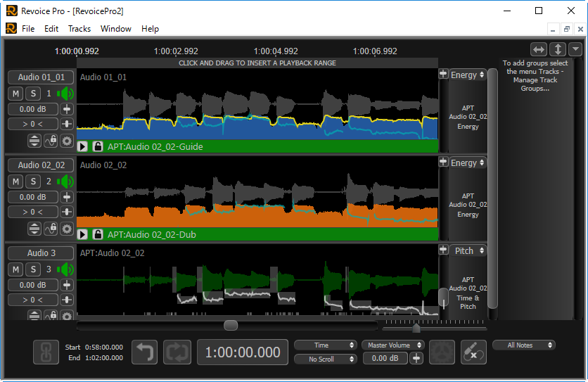The image size is (588, 382).
Task: Open Energy dropdown for Audio 02_02
Action: (468, 163)
